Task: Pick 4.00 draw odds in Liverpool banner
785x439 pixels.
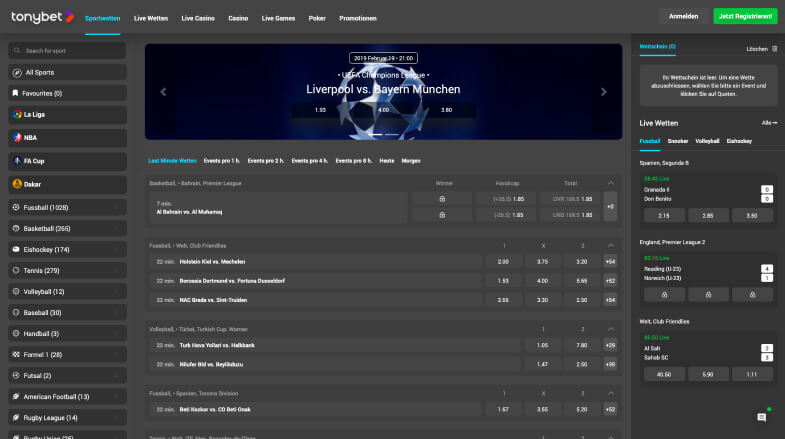Action: tap(383, 110)
